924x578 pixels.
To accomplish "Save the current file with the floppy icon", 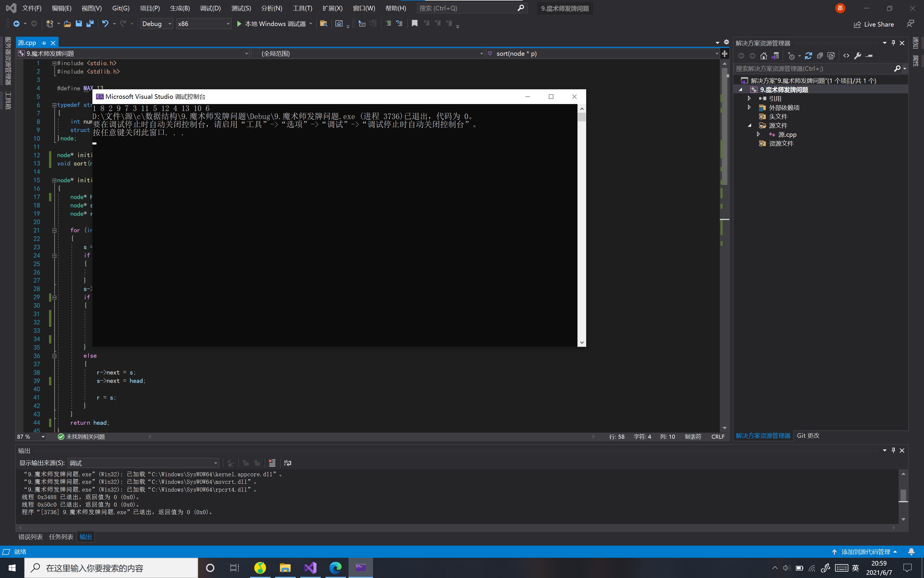I will tap(79, 24).
